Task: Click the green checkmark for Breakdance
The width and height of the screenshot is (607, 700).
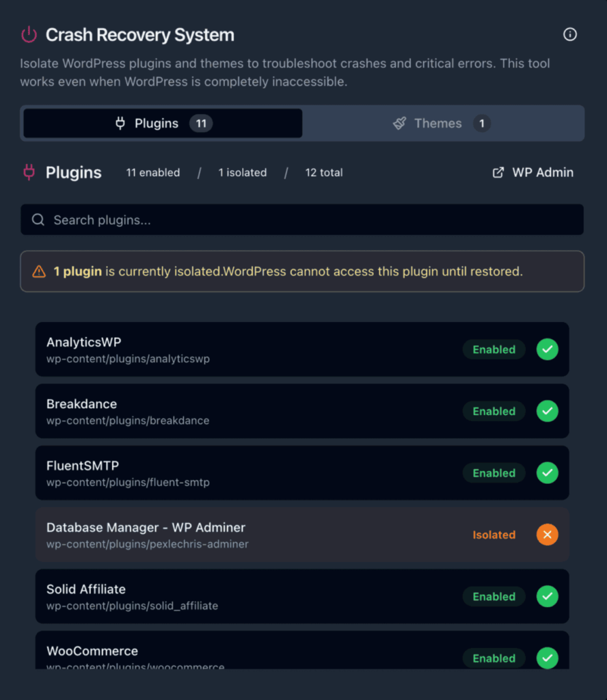Action: point(547,411)
